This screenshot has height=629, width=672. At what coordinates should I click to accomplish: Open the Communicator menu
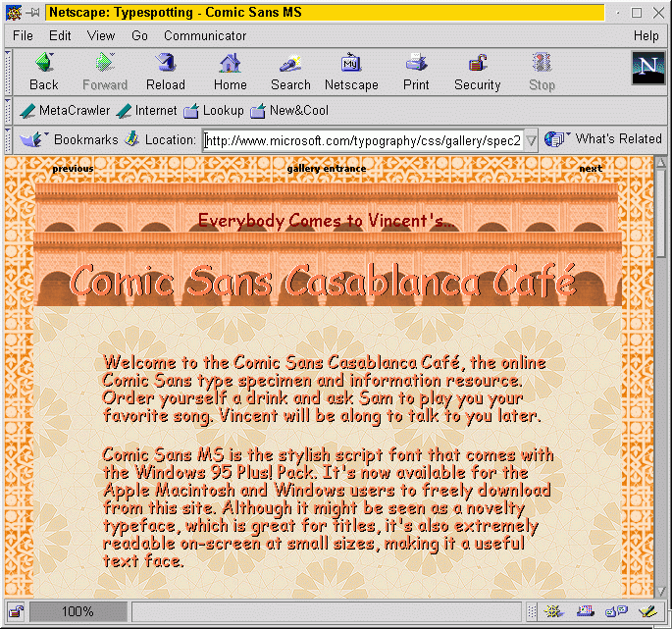205,35
